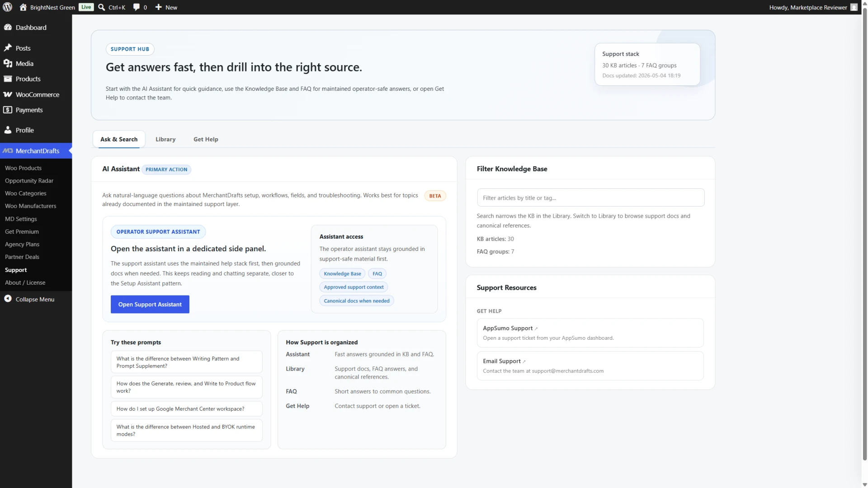Click the home icon beside BrightNest Green

(23, 7)
